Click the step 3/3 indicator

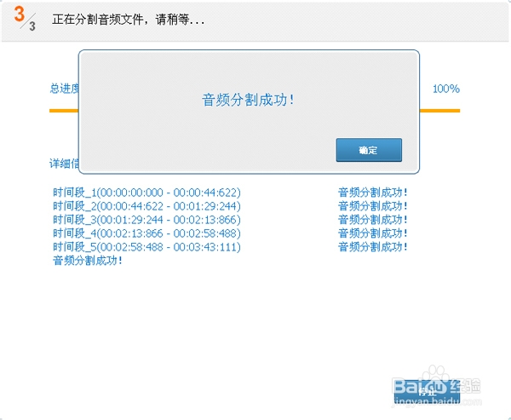click(x=25, y=19)
